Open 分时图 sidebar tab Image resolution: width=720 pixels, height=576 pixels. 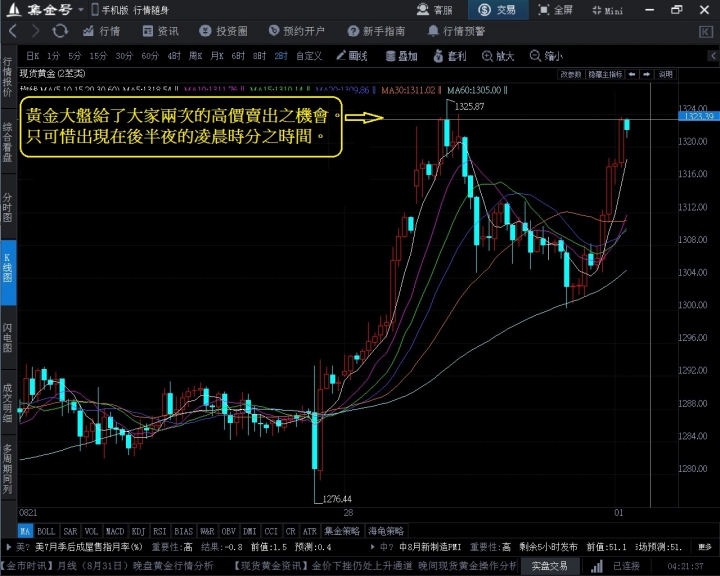point(8,207)
